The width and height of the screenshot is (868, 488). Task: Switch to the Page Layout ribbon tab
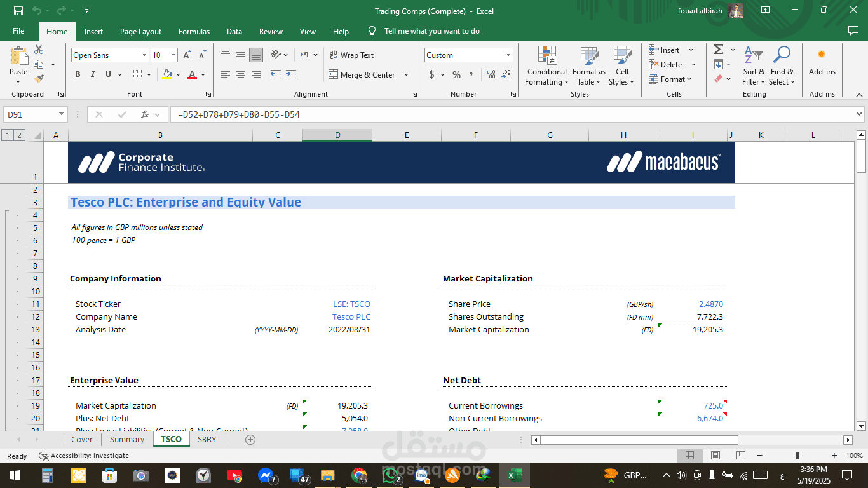140,31
